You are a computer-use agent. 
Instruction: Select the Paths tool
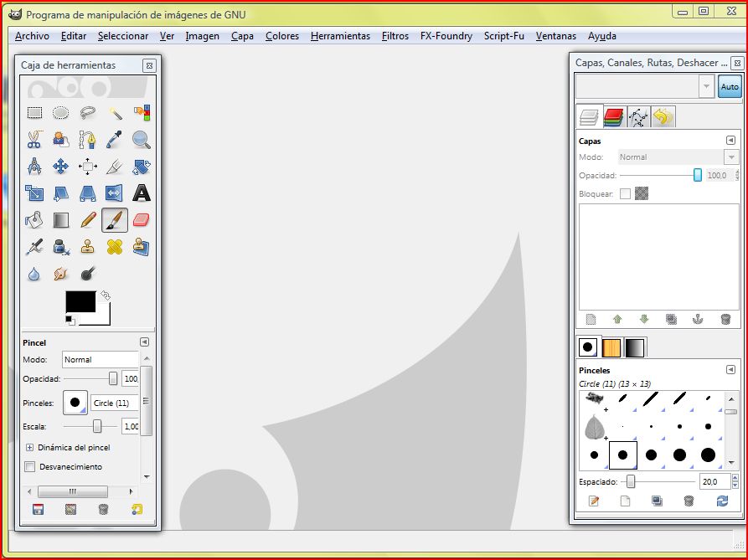(88, 140)
